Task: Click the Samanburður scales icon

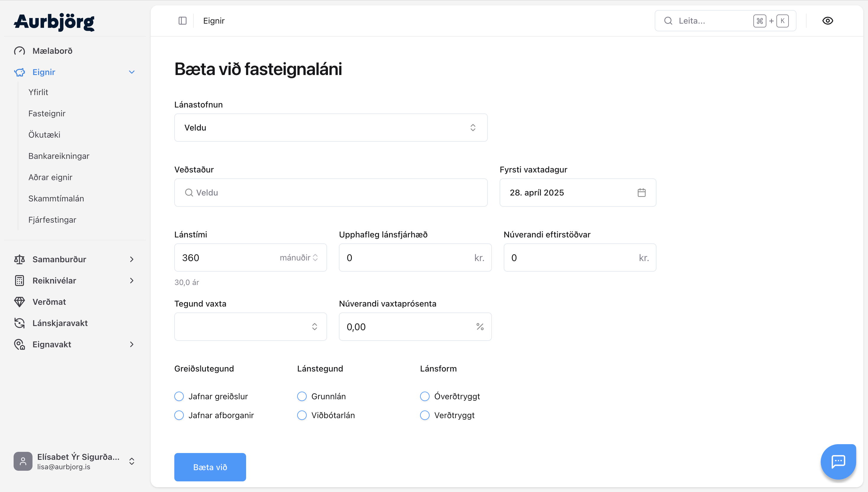Action: coord(19,259)
